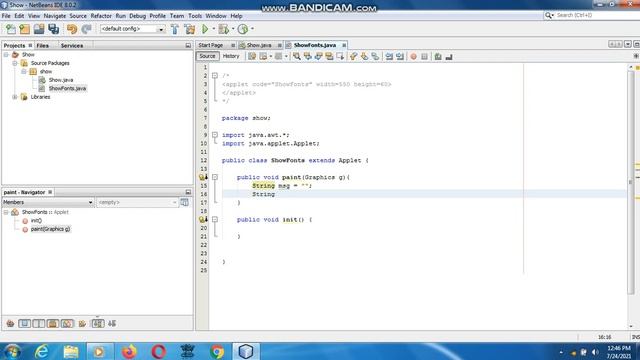Toggle Show Non-Public Members filter in Navigator

(53, 324)
